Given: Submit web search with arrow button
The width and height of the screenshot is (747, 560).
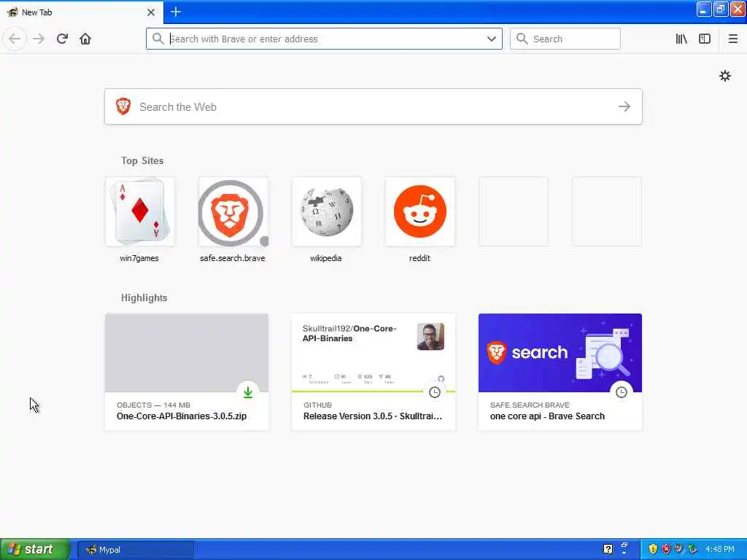Looking at the screenshot, I should (x=624, y=106).
